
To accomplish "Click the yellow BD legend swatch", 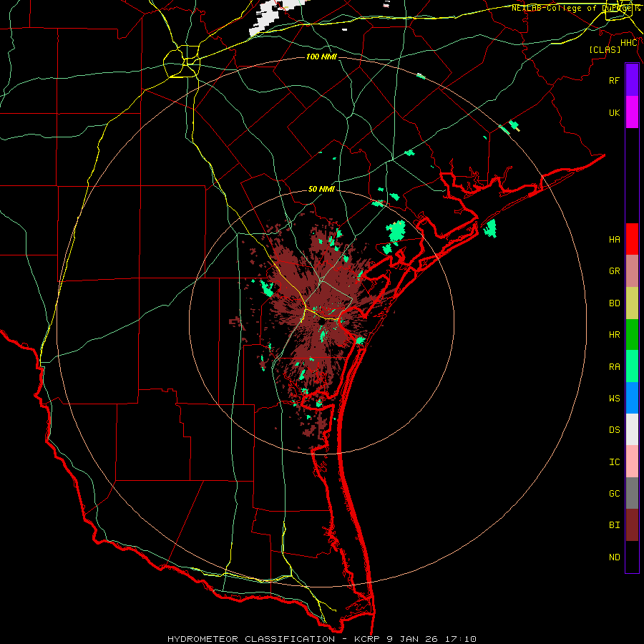I will [632, 303].
